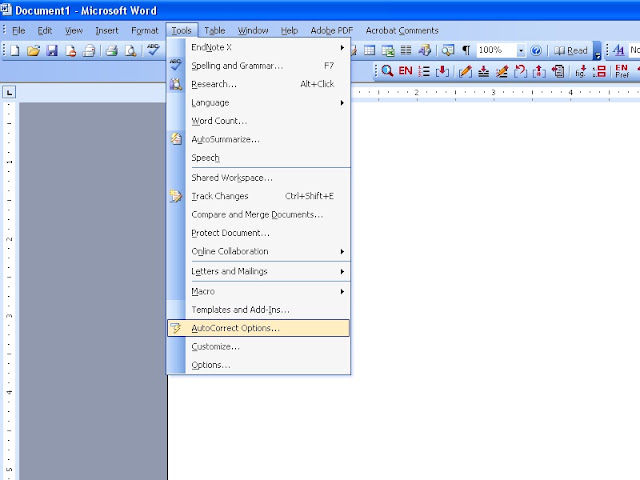
Task: Click the EN Pref preferences icon
Action: pos(622,71)
